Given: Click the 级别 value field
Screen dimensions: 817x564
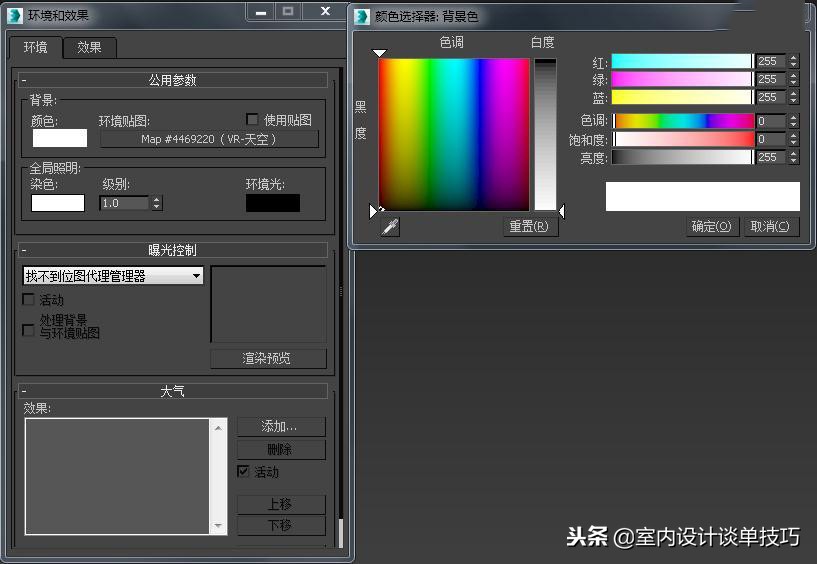Looking at the screenshot, I should [x=124, y=203].
